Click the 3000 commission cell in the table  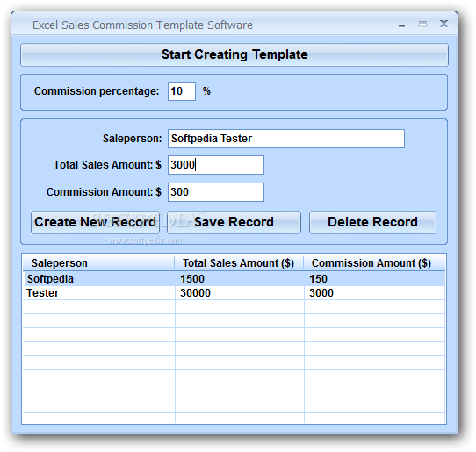374,293
